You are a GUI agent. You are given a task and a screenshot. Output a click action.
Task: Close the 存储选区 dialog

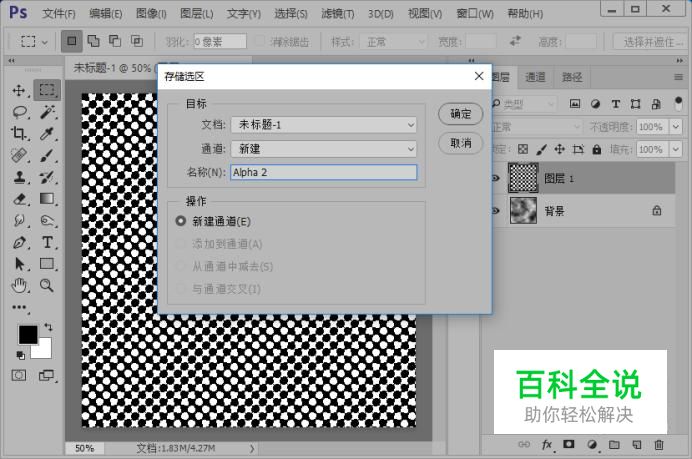[479, 76]
